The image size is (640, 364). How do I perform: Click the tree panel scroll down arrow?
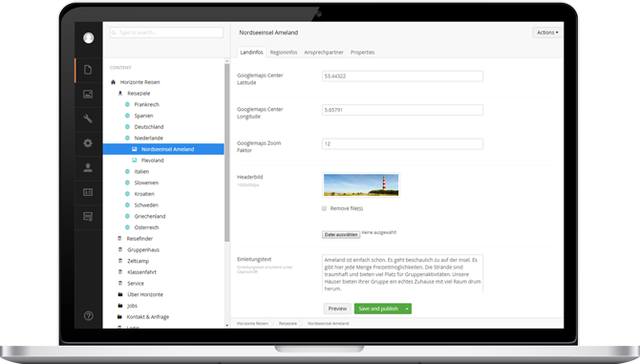(227, 325)
